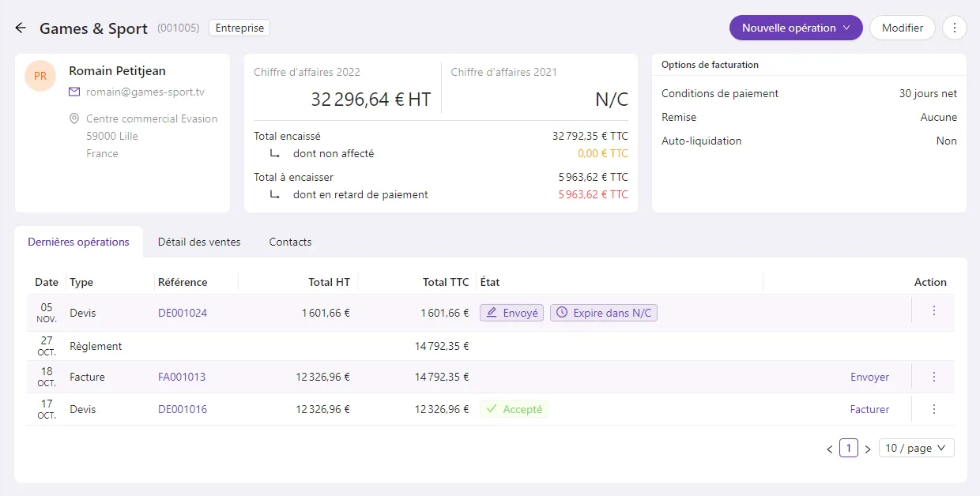
Task: Go back using the left arrow icon
Action: click(21, 28)
